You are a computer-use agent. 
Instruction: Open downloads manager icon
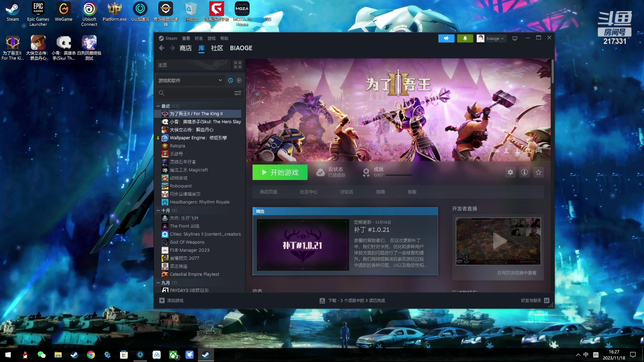pos(322,301)
